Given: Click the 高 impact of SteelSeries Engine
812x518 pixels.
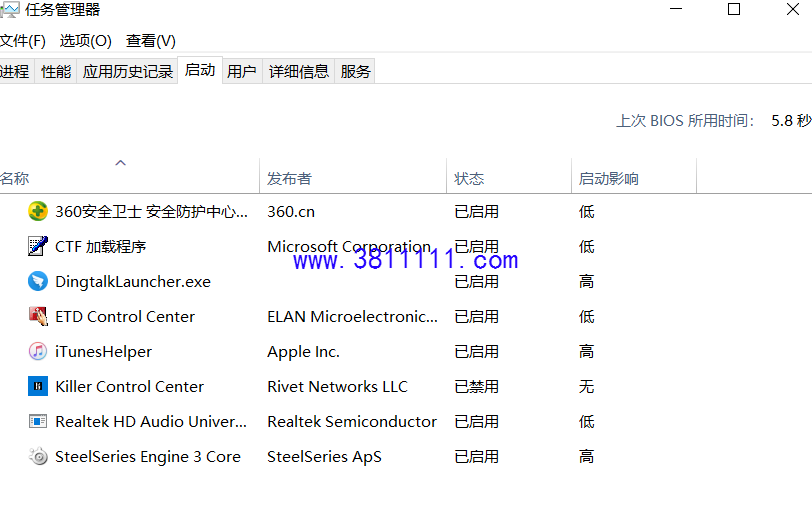Looking at the screenshot, I should pos(587,456).
